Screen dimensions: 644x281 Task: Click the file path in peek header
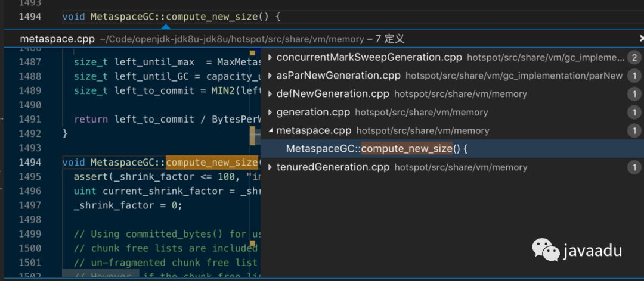click(231, 39)
